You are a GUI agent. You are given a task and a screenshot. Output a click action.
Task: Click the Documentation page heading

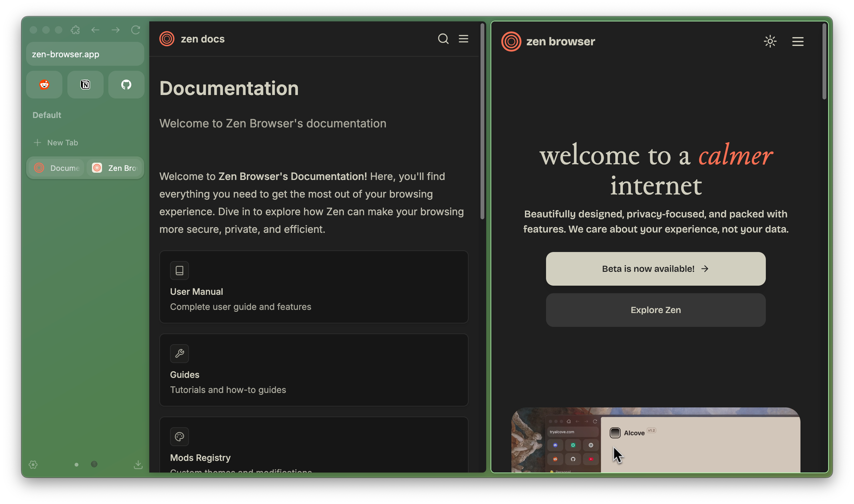coord(229,88)
